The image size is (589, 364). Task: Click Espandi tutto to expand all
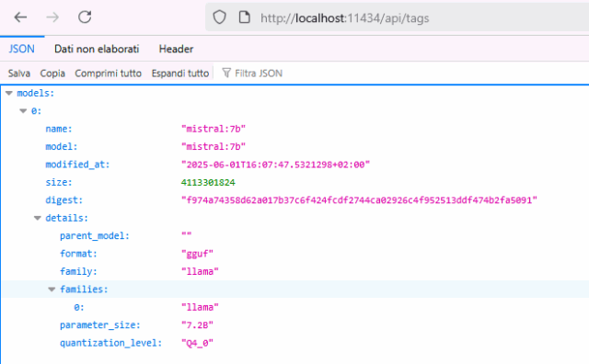180,74
